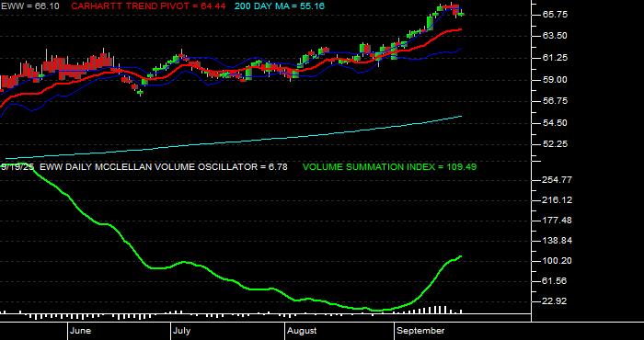Screen dimensions: 644x340
Task: Select the 61.25 price axis label
Action: pyautogui.click(x=556, y=58)
